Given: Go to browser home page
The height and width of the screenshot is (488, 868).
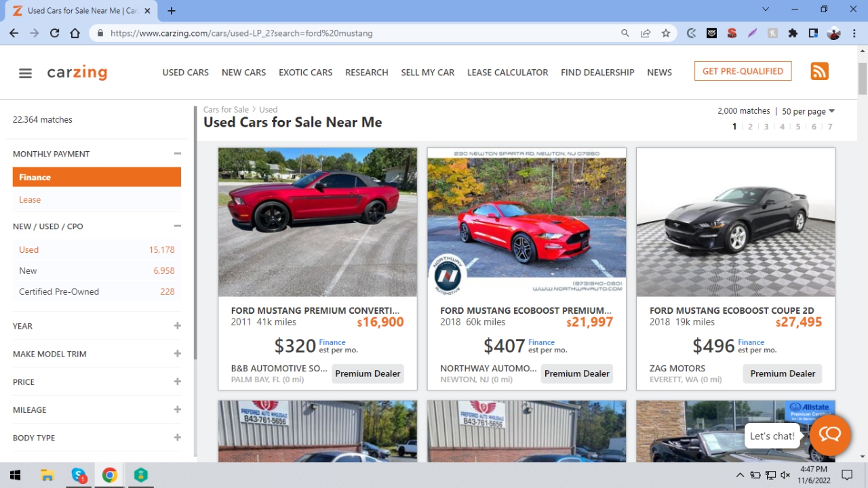Looking at the screenshot, I should click(x=75, y=33).
